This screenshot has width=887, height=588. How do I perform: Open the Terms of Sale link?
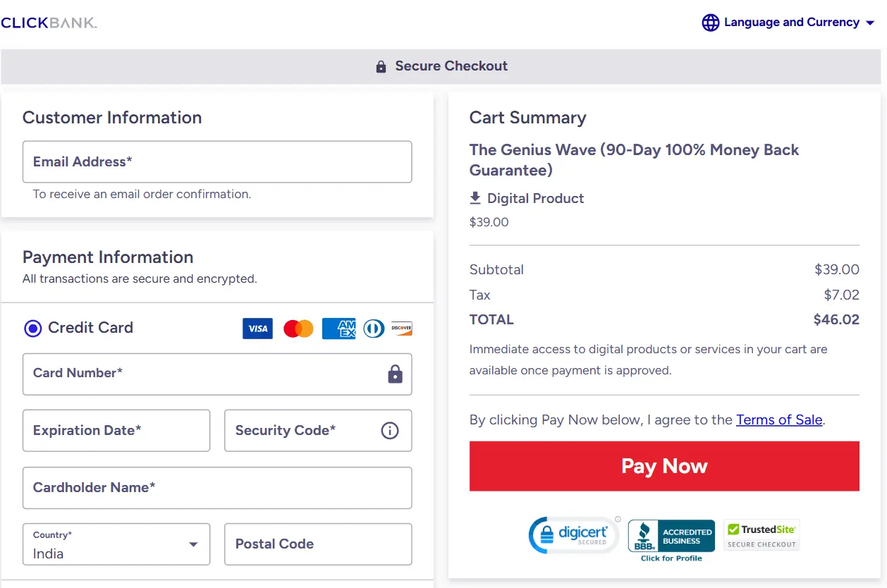tap(779, 420)
